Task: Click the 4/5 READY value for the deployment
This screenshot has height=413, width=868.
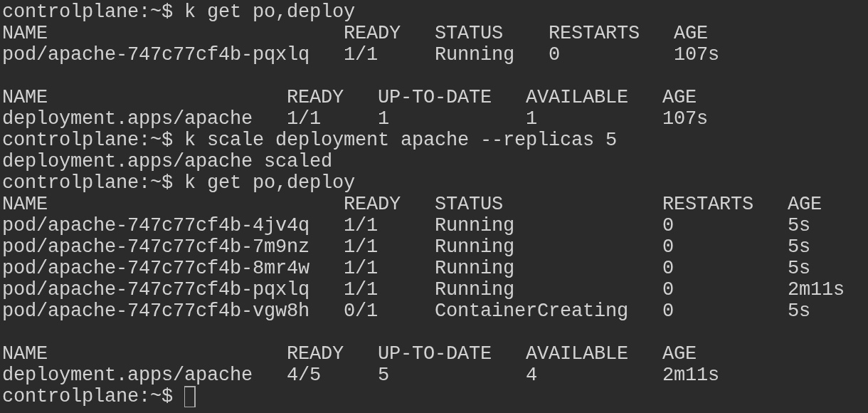Action: point(303,375)
